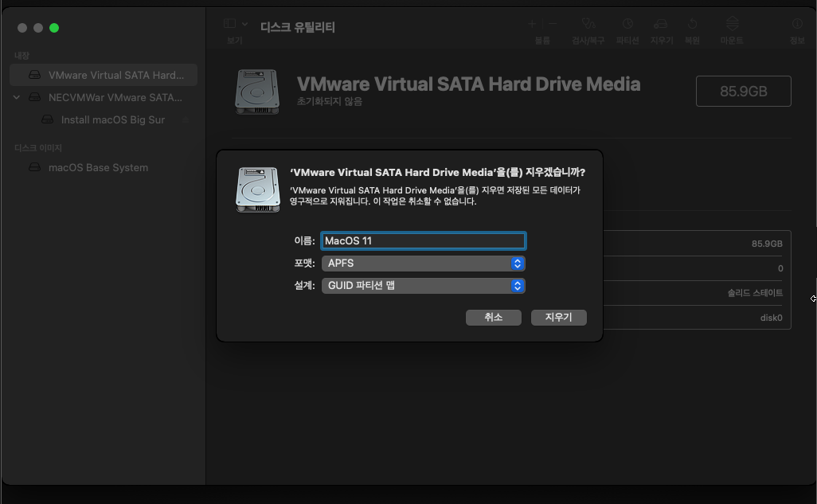This screenshot has height=504, width=817.
Task: Click the 지우기 erase button in dialog
Action: (x=558, y=318)
